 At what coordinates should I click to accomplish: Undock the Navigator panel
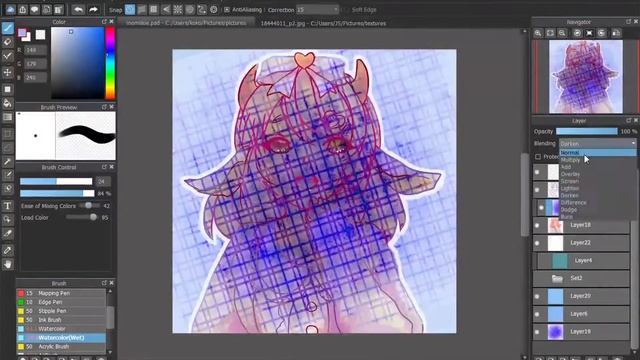click(x=629, y=22)
